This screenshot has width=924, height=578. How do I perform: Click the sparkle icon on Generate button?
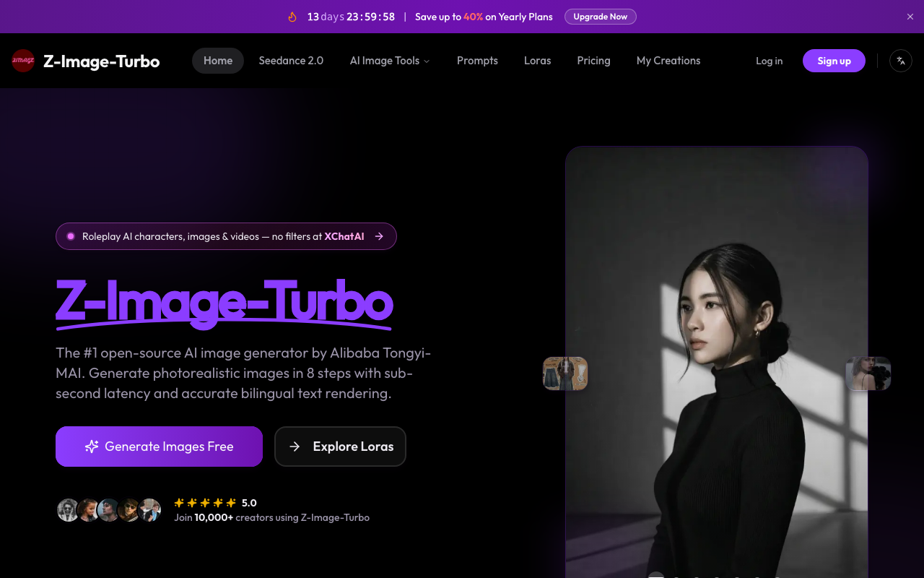coord(91,447)
